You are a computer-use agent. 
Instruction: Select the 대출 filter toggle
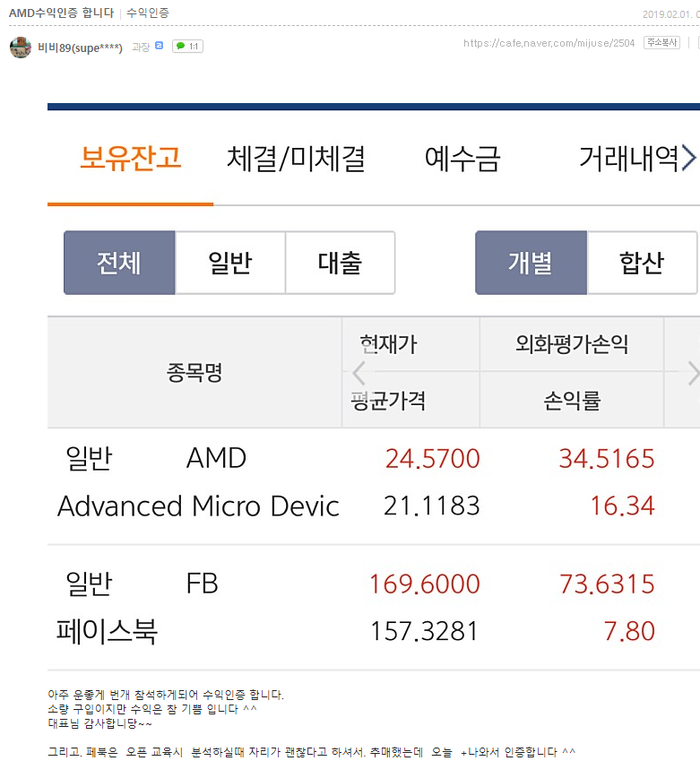(341, 263)
